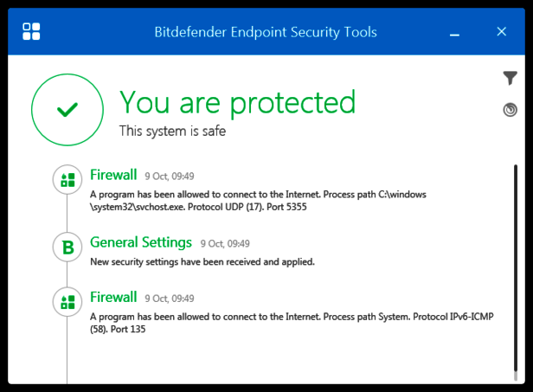Close the Bitdefender Endpoint Security Tools window
Viewport: 533px width, 392px height.
(501, 32)
